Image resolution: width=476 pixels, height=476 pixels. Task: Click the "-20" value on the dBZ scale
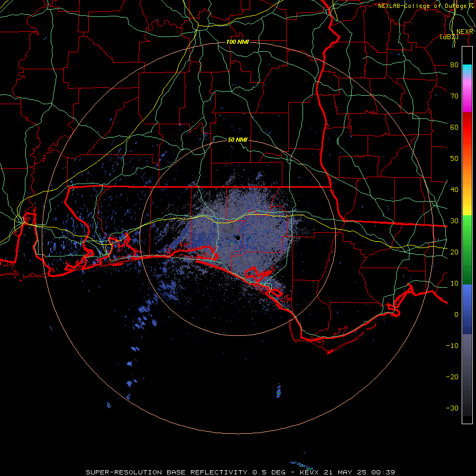tap(452, 377)
